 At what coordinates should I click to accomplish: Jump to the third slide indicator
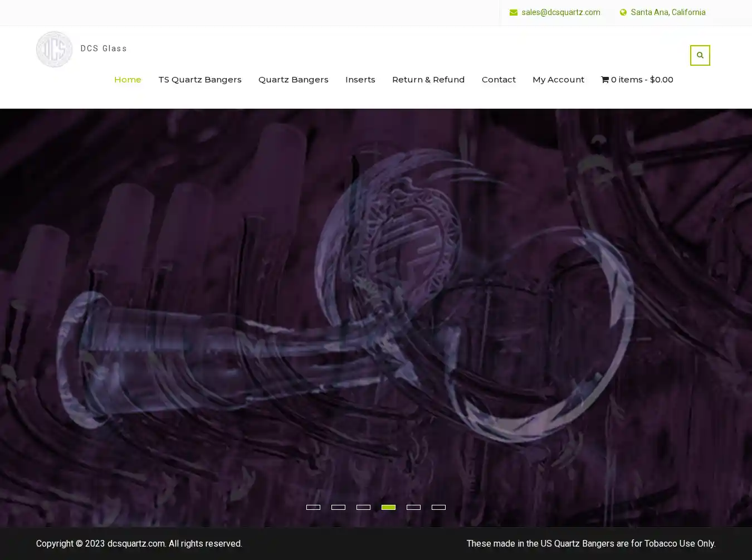pyautogui.click(x=363, y=507)
